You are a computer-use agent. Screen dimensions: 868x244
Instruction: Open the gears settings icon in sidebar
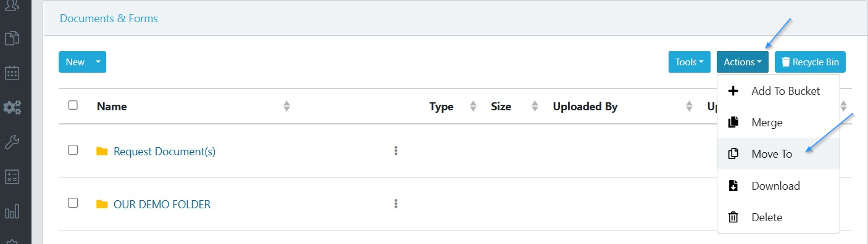[12, 108]
